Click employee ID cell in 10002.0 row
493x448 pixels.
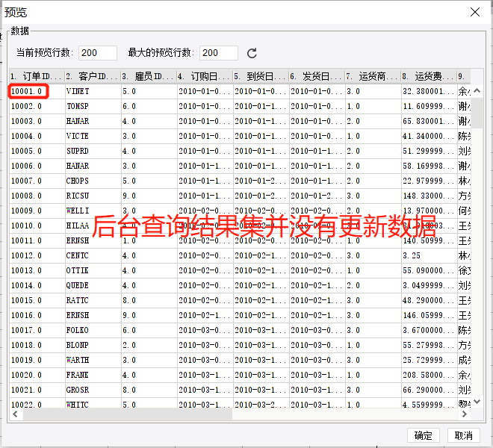tap(149, 106)
